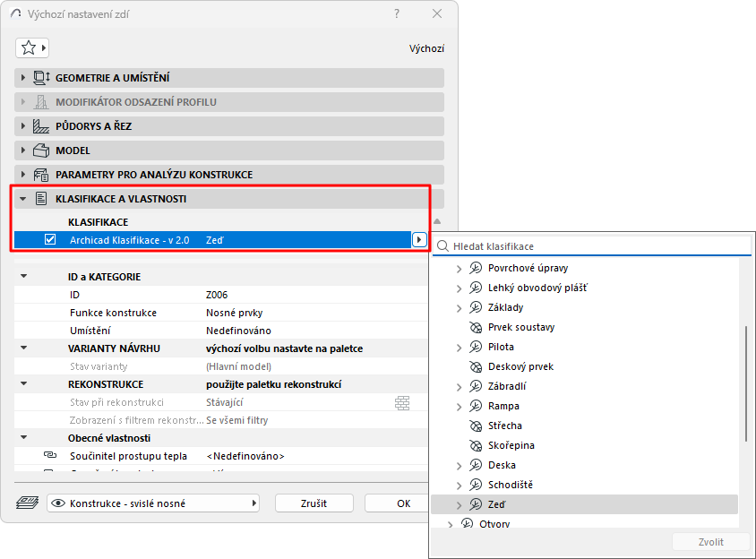This screenshot has height=559, width=756.
Task: Click the Deska classification icon
Action: (476, 465)
